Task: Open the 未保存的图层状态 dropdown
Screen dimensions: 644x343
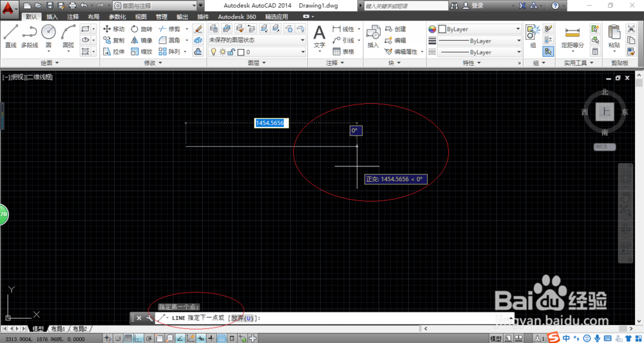Action: (x=257, y=41)
